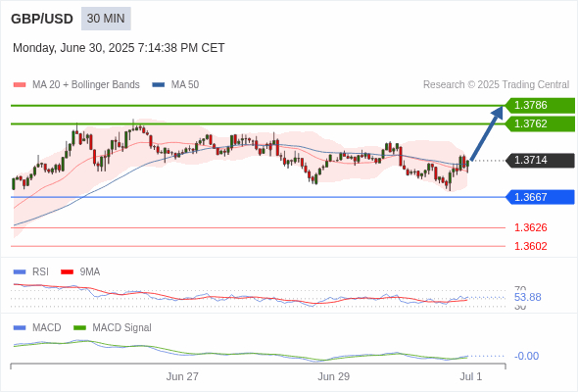Click the Jul 1 date axis label
578x392 pixels.
471,376
